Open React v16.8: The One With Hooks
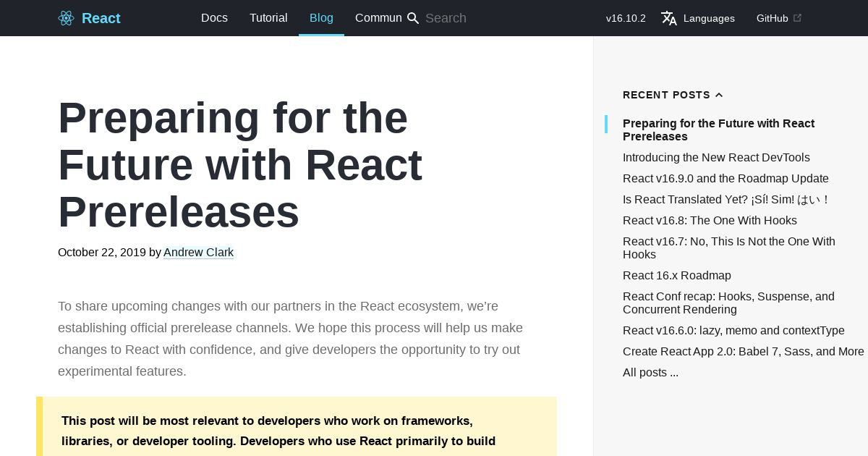 [710, 221]
